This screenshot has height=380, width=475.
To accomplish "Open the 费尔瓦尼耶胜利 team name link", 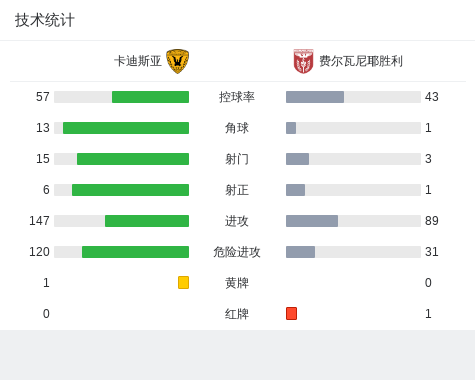I will pos(361,61).
